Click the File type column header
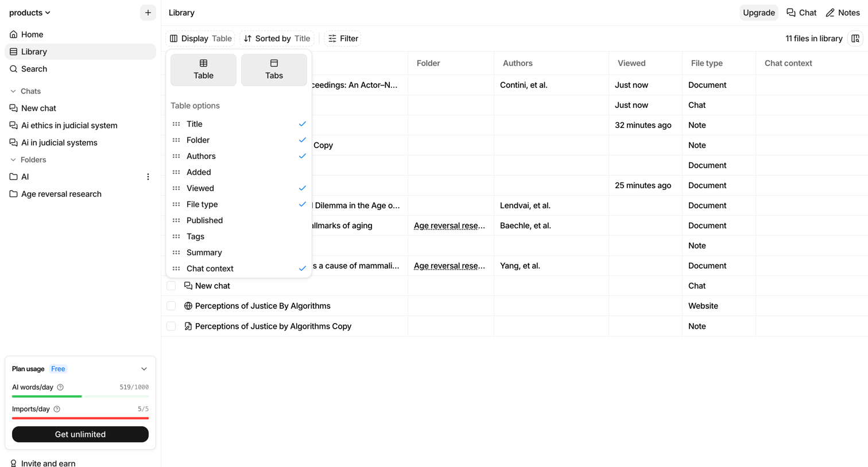The width and height of the screenshot is (868, 467). pyautogui.click(x=719, y=63)
